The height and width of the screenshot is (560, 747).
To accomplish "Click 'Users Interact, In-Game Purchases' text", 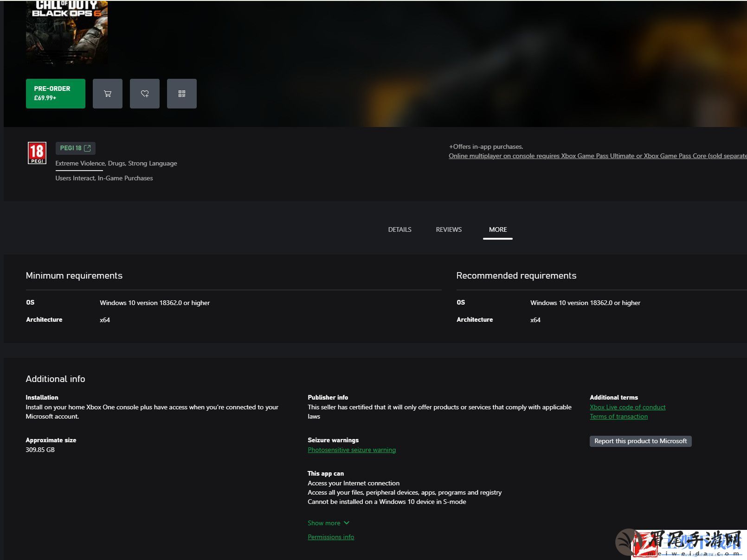I will 104,178.
